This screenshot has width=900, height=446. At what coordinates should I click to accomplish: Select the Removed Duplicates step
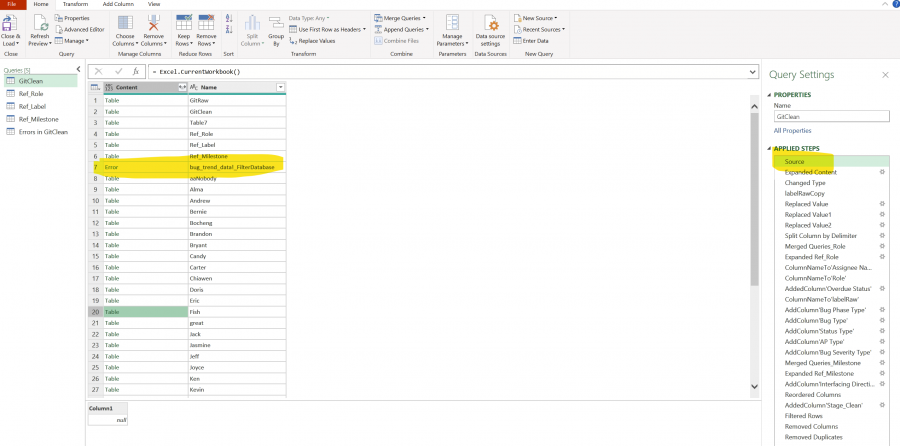811,437
